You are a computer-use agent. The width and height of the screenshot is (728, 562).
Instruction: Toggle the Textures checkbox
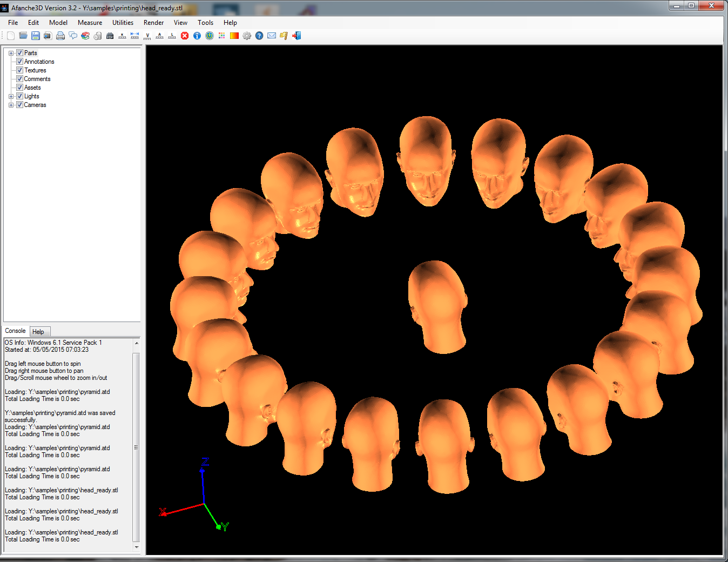[19, 70]
